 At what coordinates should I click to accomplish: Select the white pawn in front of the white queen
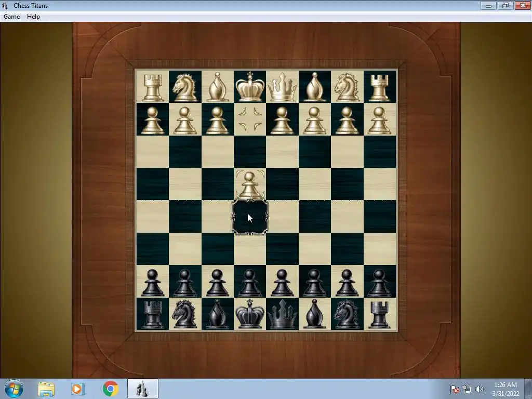point(282,121)
